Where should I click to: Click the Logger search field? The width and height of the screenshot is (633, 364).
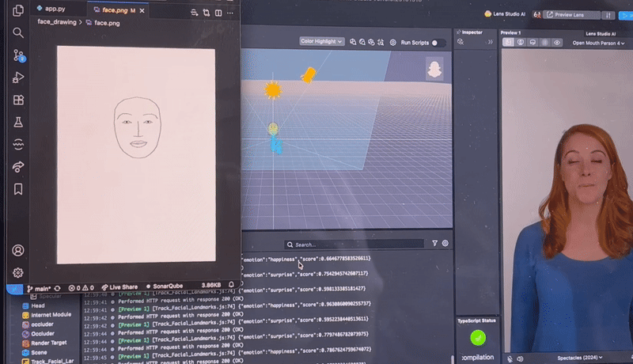pos(354,245)
